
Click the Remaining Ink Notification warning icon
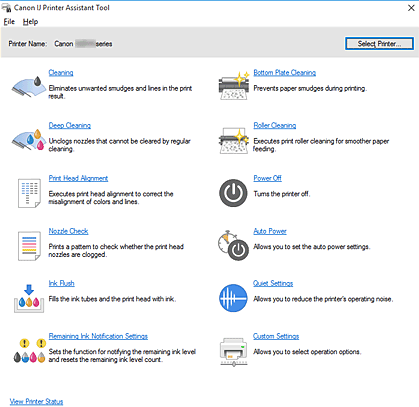point(29,350)
